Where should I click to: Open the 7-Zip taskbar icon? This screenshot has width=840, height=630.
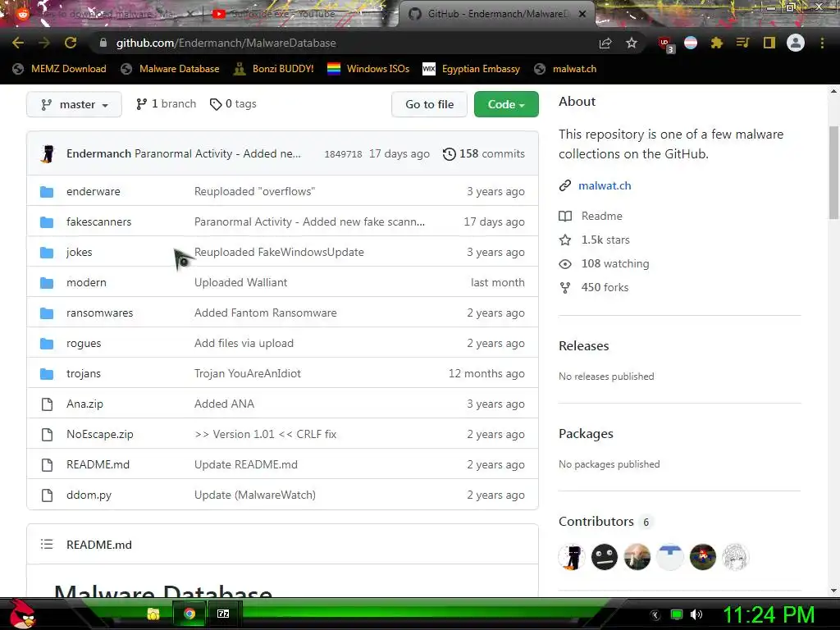point(223,614)
